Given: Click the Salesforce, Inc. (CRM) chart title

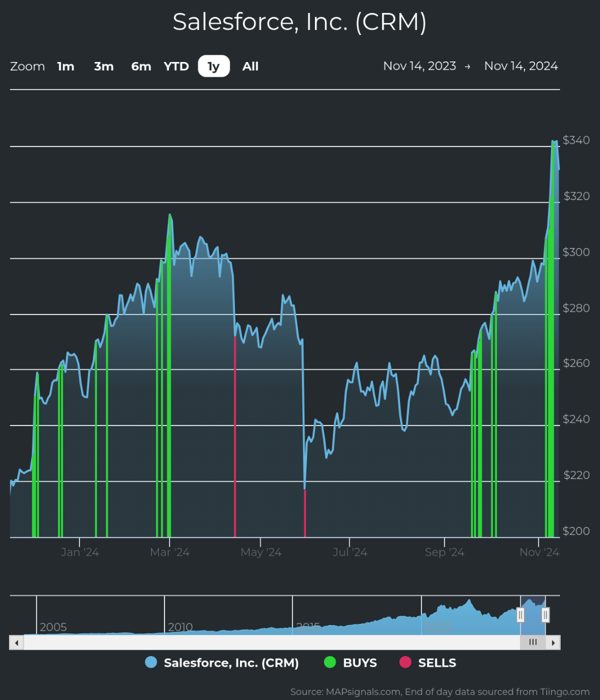Looking at the screenshot, I should 300,22.
